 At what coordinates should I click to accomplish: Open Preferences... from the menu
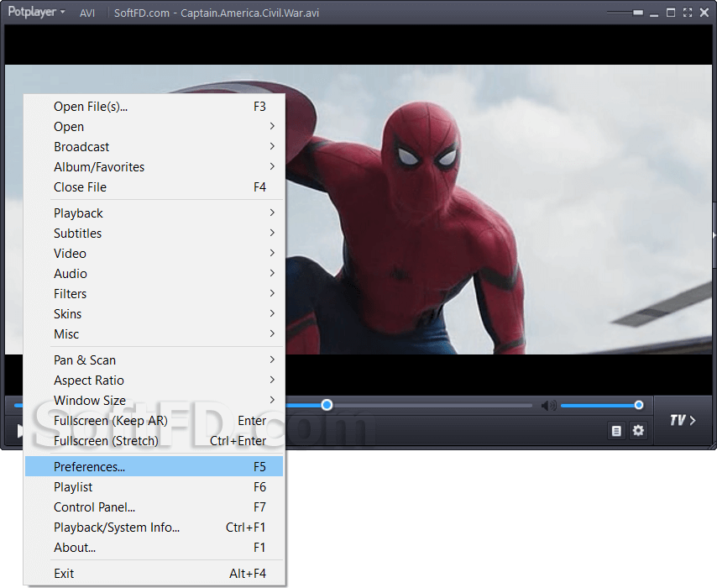click(154, 467)
